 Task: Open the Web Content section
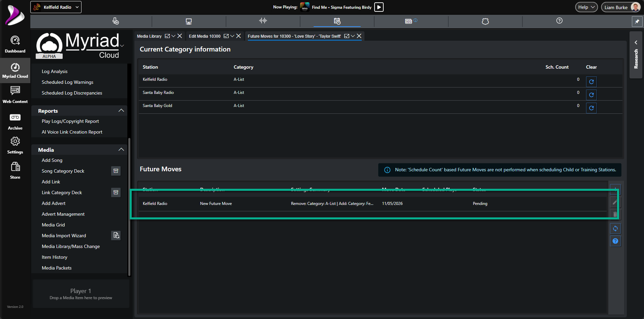coord(15,95)
